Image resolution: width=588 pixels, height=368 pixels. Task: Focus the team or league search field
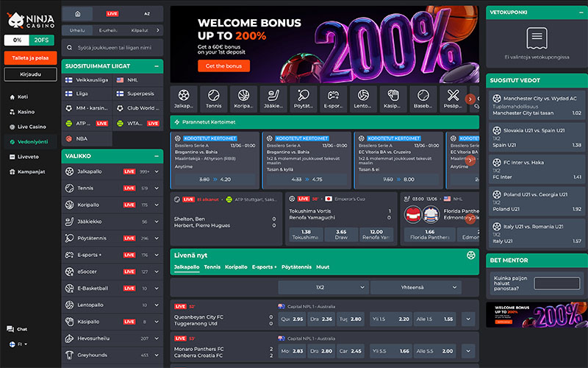[112, 48]
